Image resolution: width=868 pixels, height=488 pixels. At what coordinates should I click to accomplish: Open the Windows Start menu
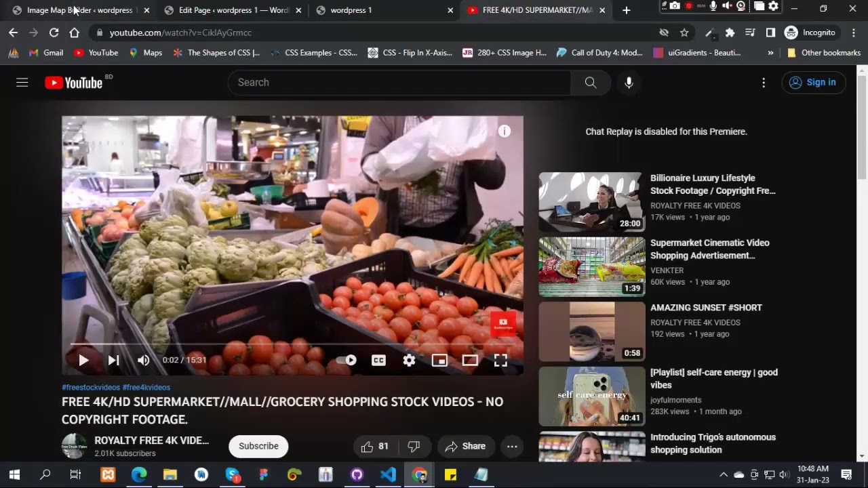[x=14, y=474]
